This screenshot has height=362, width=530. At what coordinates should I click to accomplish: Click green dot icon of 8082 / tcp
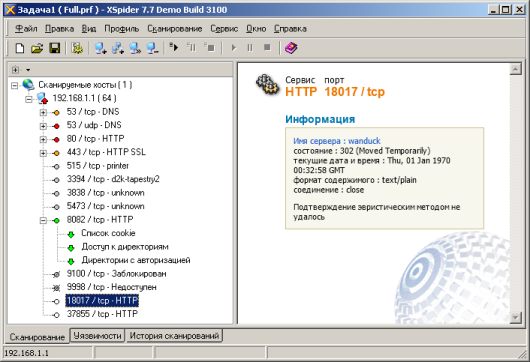click(56, 220)
